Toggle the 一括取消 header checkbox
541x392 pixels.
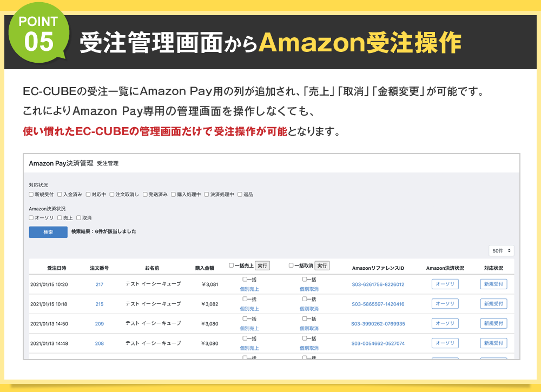(291, 265)
